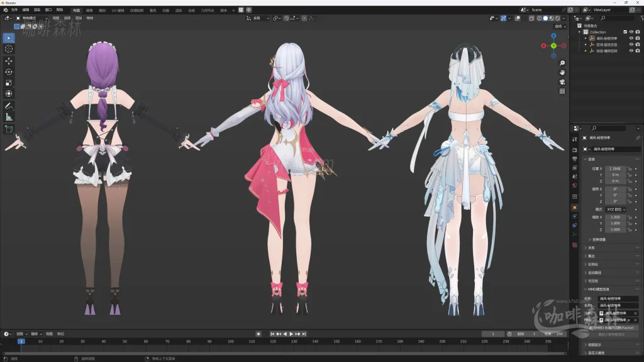This screenshot has width=644, height=362.
Task: Enable material preview shading
Action: click(x=552, y=18)
